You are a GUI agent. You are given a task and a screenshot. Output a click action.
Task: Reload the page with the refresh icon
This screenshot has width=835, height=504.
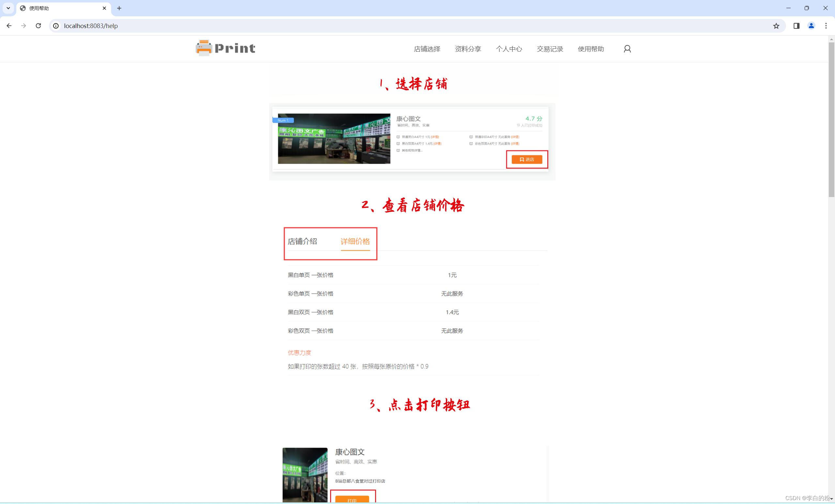pyautogui.click(x=38, y=26)
